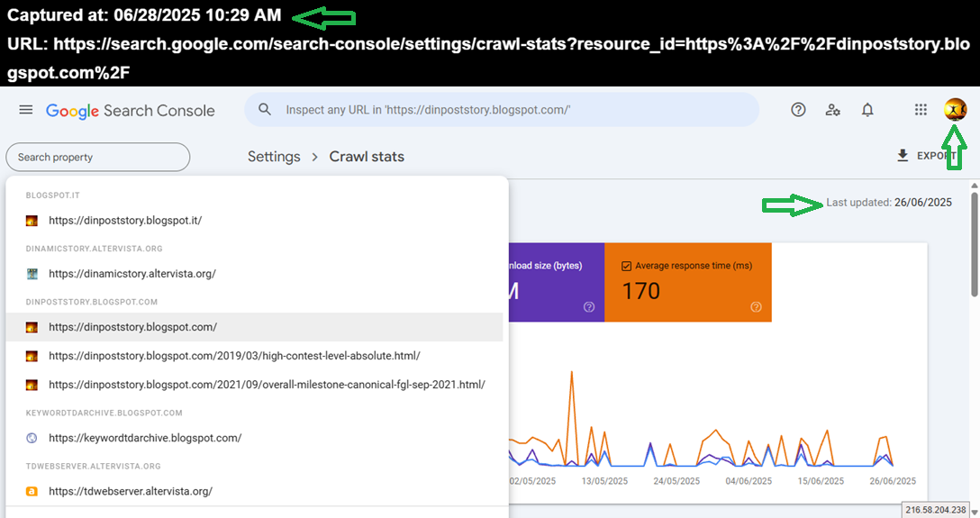Viewport: 980px width, 518px height.
Task: Click the Inspect any URL search box
Action: [502, 110]
